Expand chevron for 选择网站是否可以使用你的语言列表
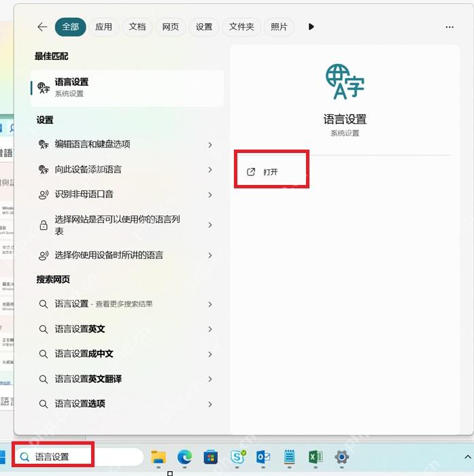 (210, 225)
